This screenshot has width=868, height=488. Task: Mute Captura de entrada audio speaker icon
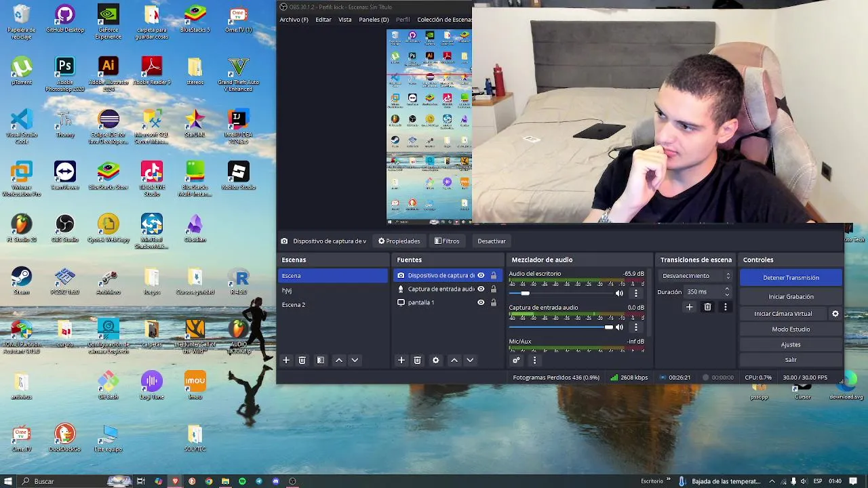(x=619, y=327)
